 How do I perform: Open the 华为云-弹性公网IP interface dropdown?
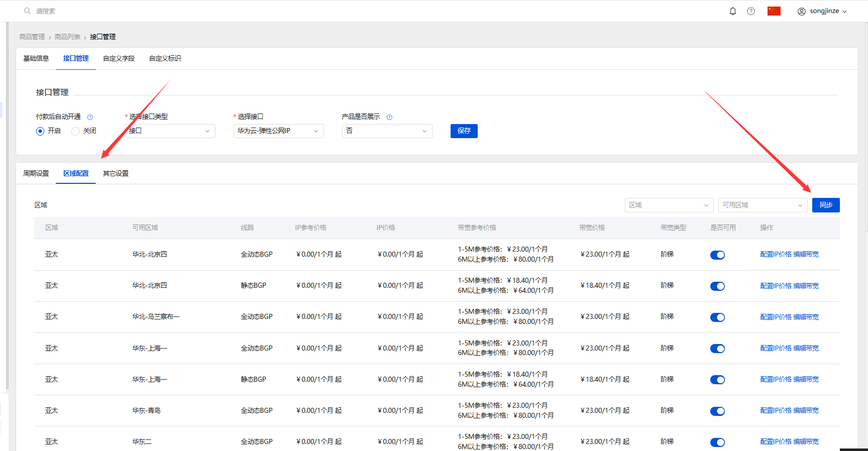(x=279, y=131)
